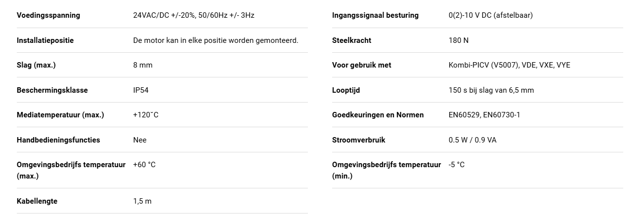Select the Slag (max.) label
This screenshot has width=644, height=215.
[x=36, y=65]
